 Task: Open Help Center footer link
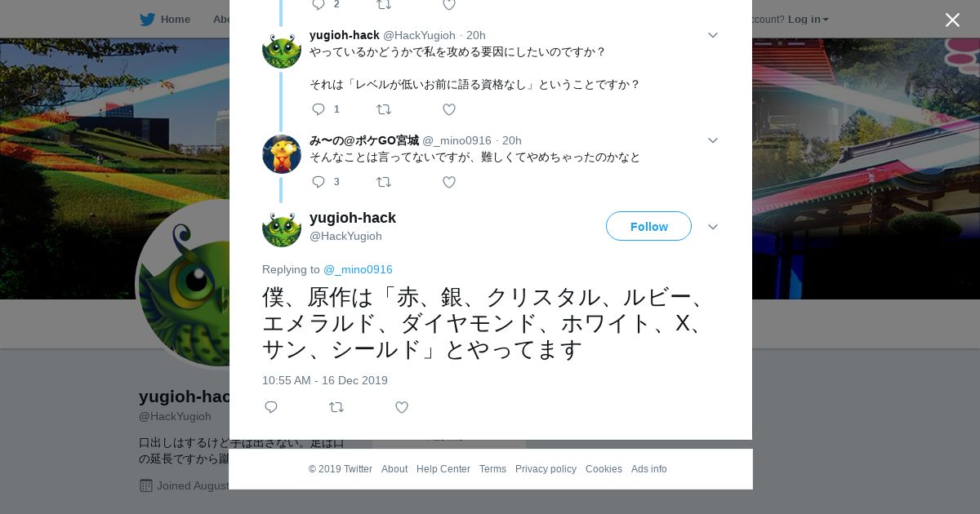[x=443, y=469]
